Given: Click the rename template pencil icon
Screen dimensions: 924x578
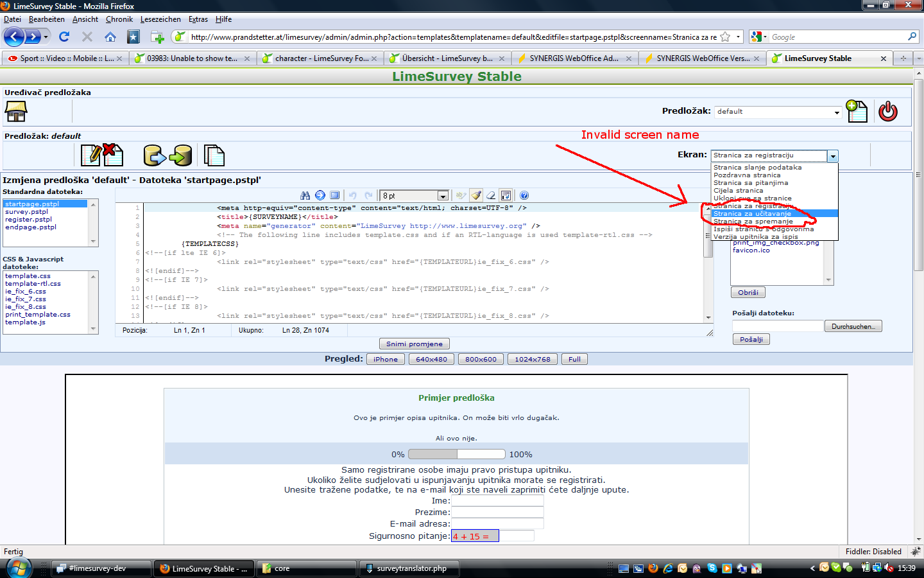Looking at the screenshot, I should (x=91, y=155).
